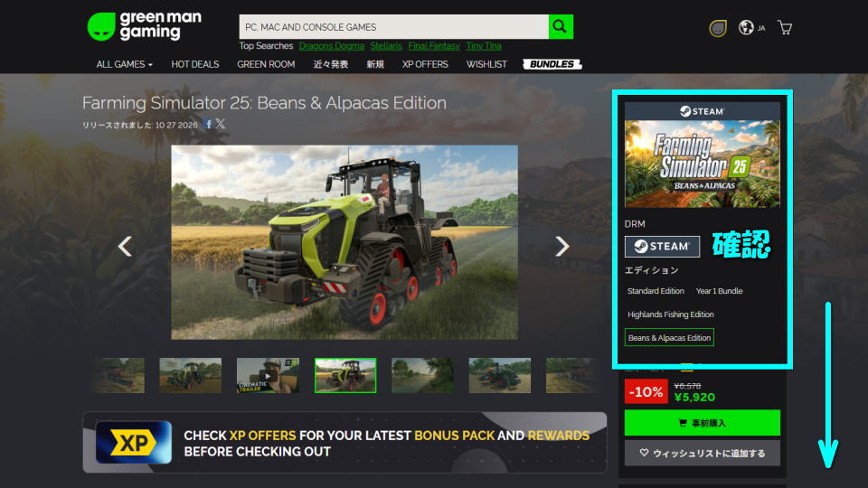Select the Year 1 Bundle edition
The image size is (868, 488).
(719, 291)
